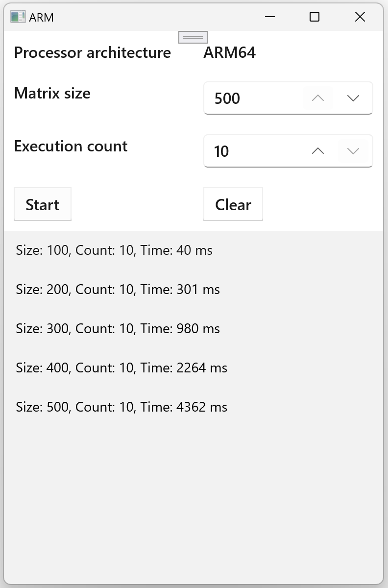Decrease Execution count with down arrow

click(x=353, y=151)
